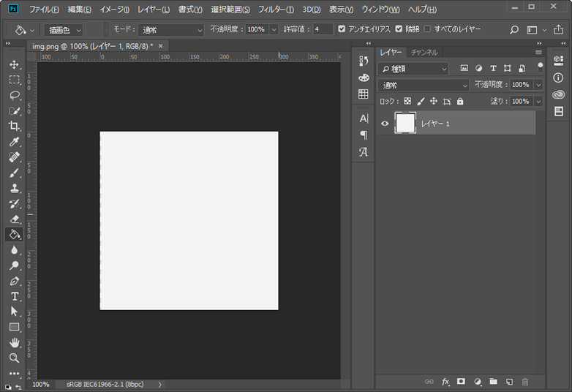This screenshot has width=572, height=392.
Task: Open the layer blend mode 通常 dropdown
Action: point(424,86)
